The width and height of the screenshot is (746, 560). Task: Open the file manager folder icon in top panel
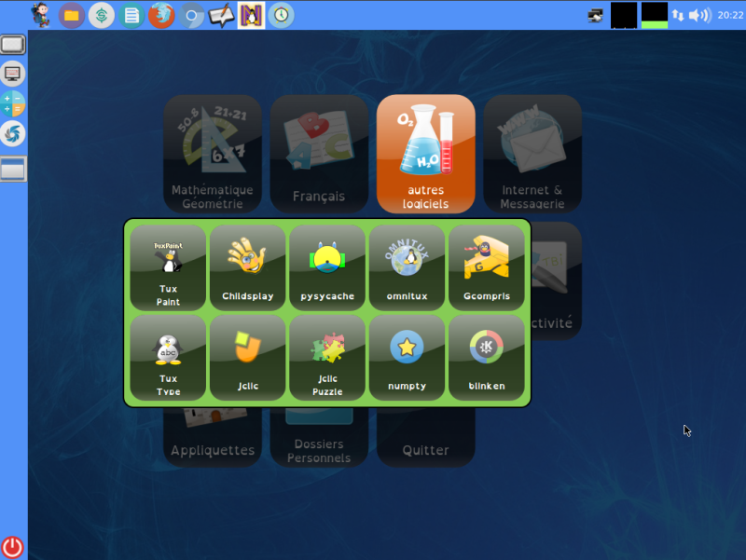72,15
